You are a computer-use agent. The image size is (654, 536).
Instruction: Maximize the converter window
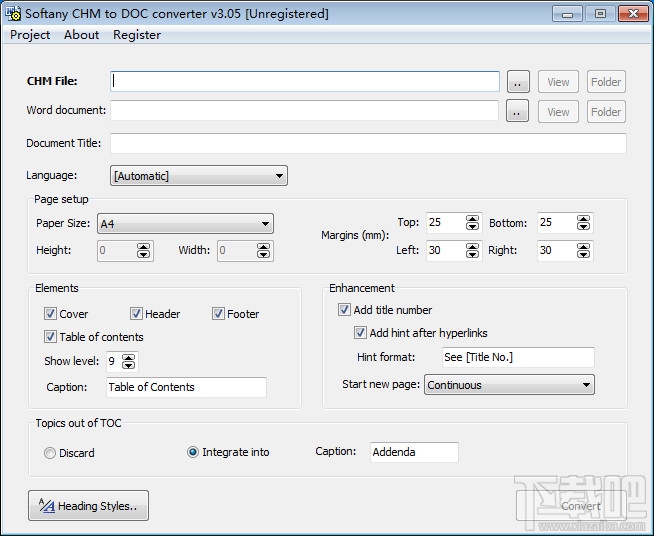point(600,14)
